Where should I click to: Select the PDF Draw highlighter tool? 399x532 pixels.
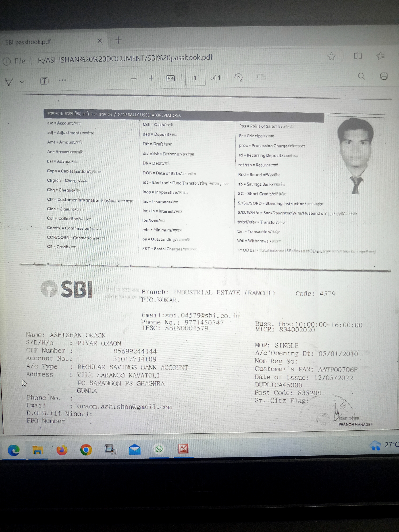(9, 82)
